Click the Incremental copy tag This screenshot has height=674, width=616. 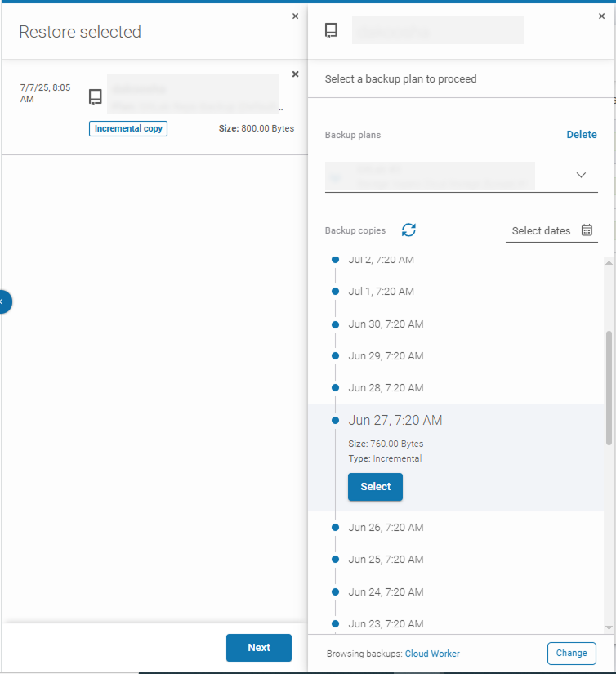(x=128, y=128)
